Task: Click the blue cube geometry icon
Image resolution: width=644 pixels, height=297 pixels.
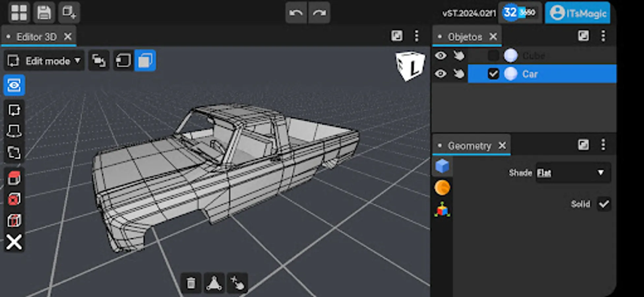Action: point(442,166)
